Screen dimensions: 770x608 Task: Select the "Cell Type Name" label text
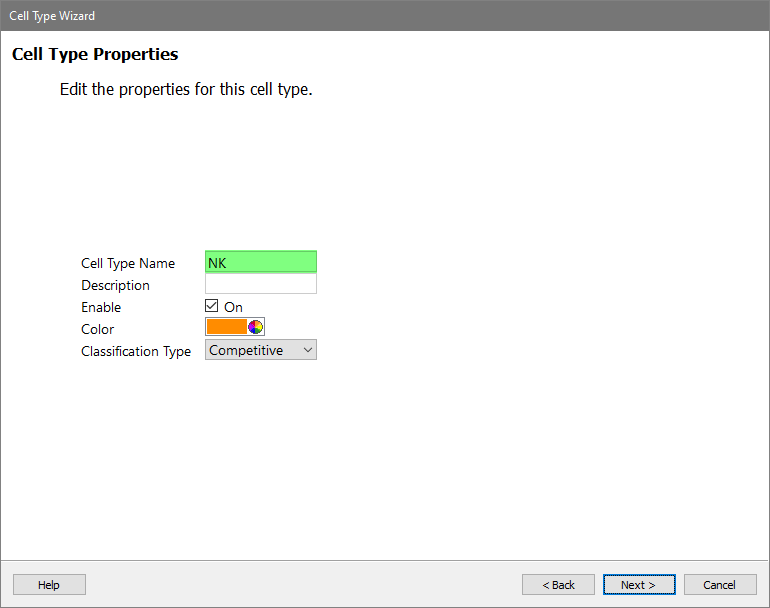tap(128, 263)
